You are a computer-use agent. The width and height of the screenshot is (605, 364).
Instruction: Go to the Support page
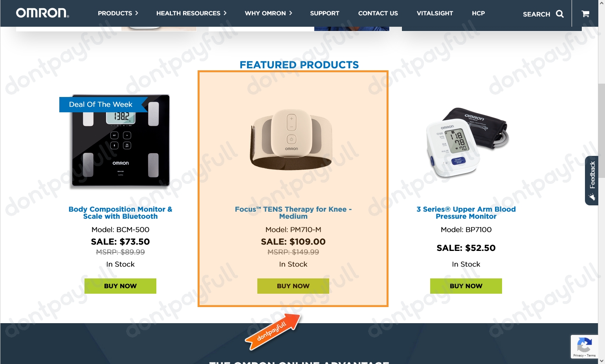(x=324, y=13)
